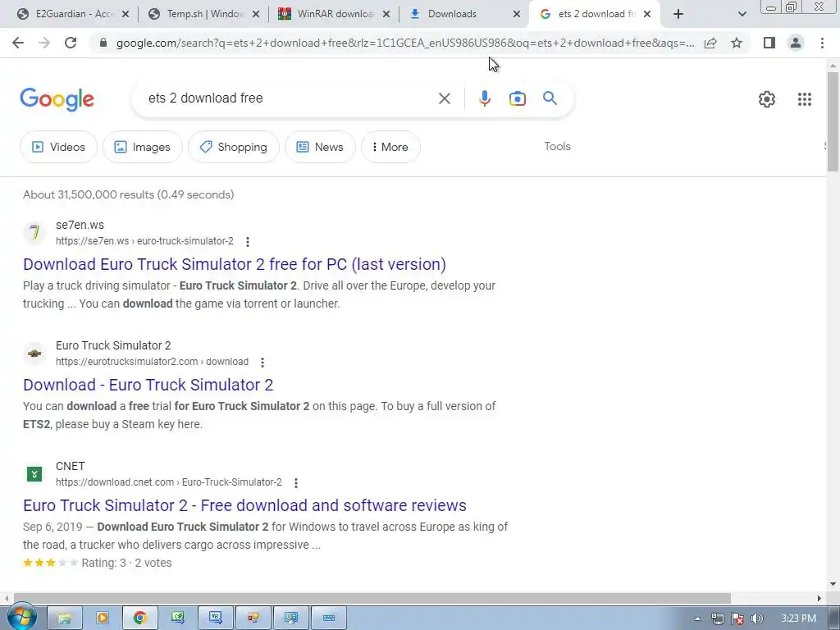Viewport: 840px width, 630px height.
Task: Open File Explorer from taskbar
Action: tap(64, 619)
